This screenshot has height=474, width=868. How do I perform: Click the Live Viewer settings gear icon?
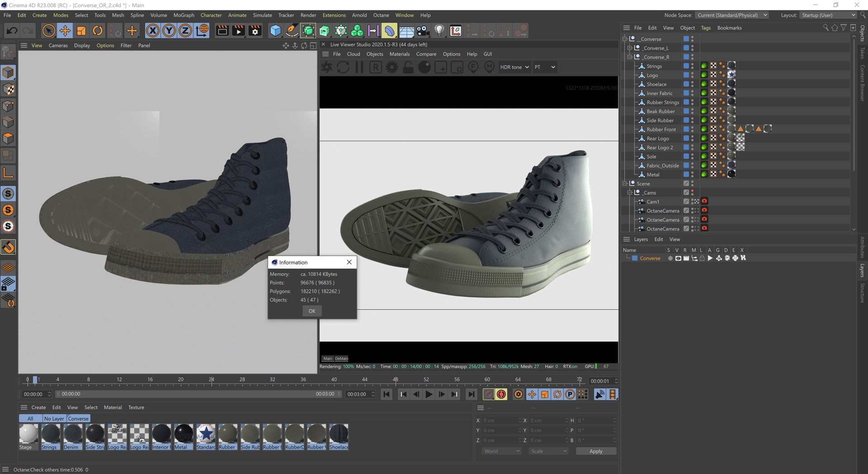point(392,67)
